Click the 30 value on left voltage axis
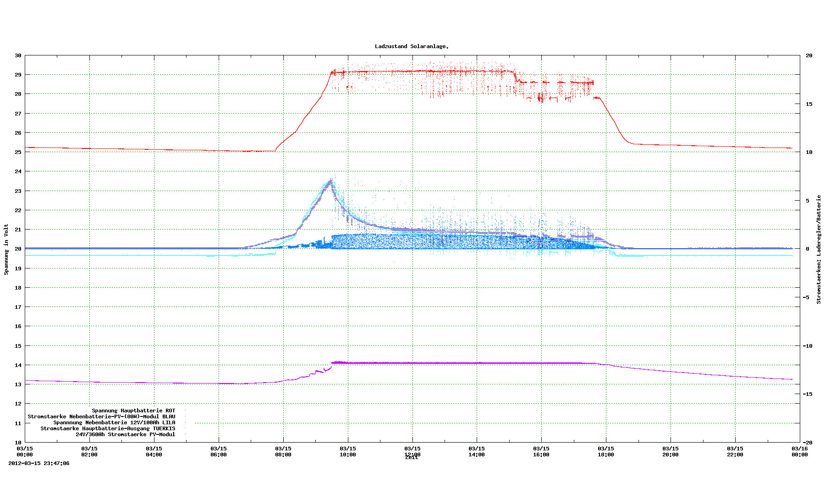Viewport: 825px width, 504px height. coord(18,55)
